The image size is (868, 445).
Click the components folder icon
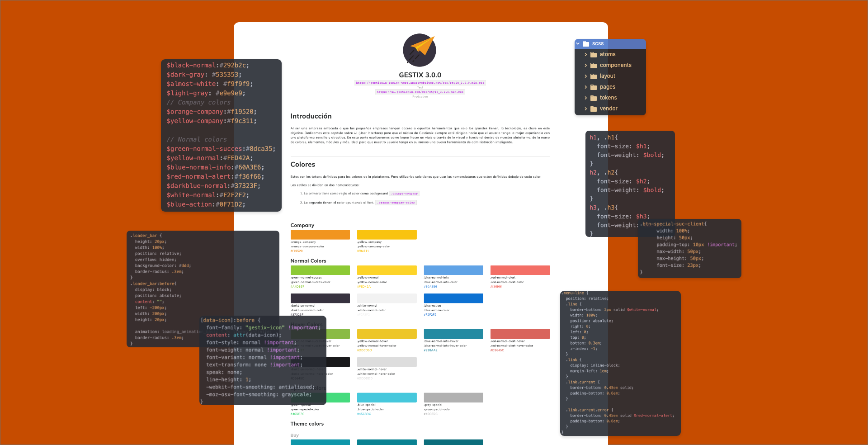(x=594, y=66)
